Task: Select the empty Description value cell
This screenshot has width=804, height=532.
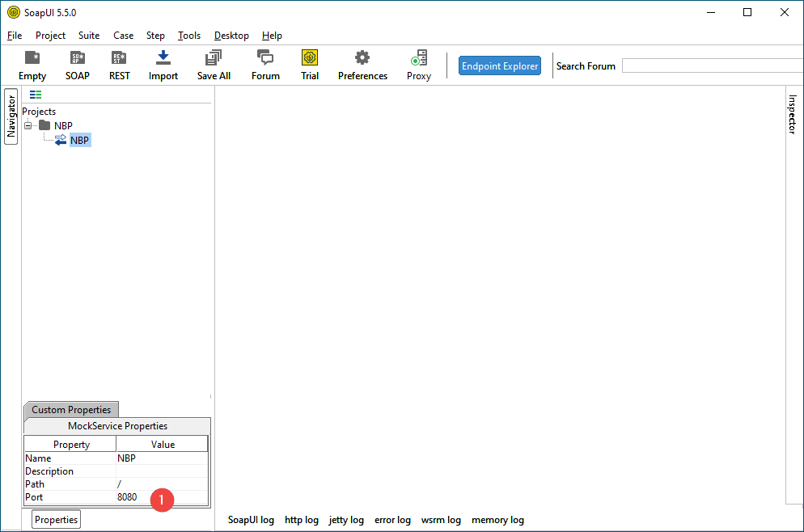Action: (162, 471)
